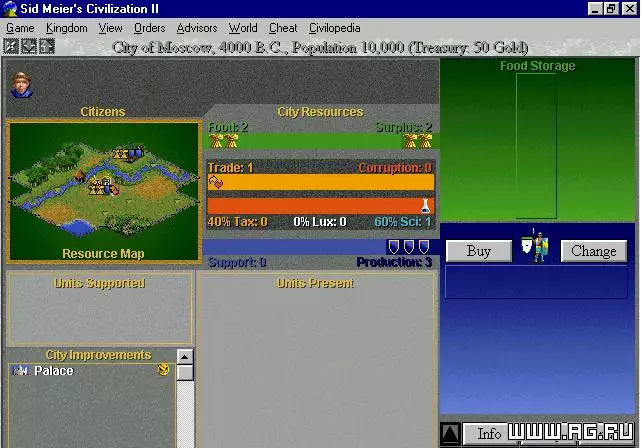Open the Advisors menu

coord(197,28)
